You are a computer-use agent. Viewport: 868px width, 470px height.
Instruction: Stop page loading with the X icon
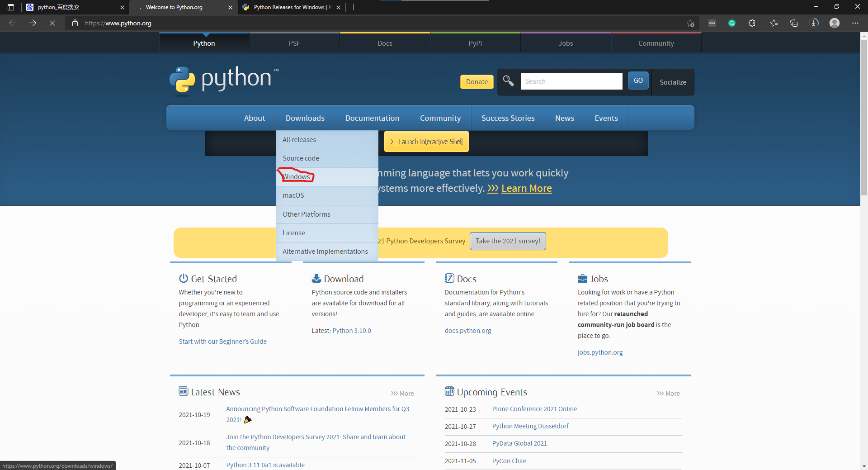coord(52,23)
